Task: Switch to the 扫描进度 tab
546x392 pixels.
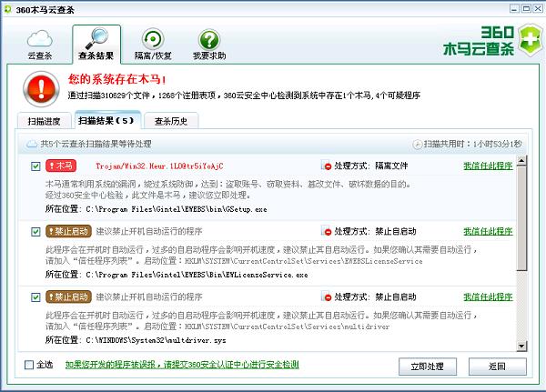Action: click(x=45, y=121)
